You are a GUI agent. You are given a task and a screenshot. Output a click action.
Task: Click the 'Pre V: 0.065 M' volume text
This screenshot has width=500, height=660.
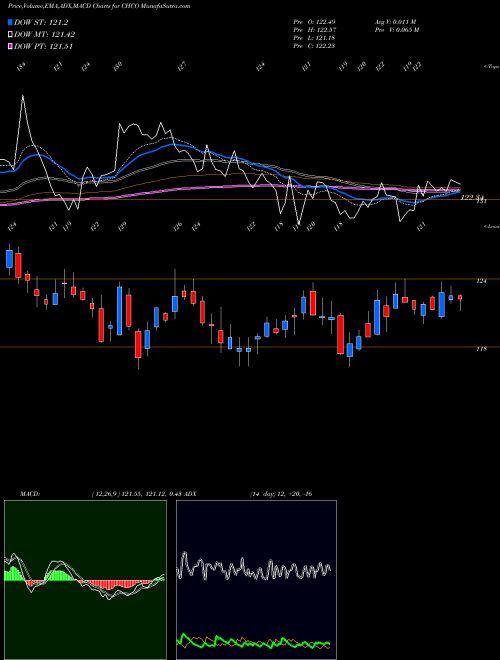(397, 30)
